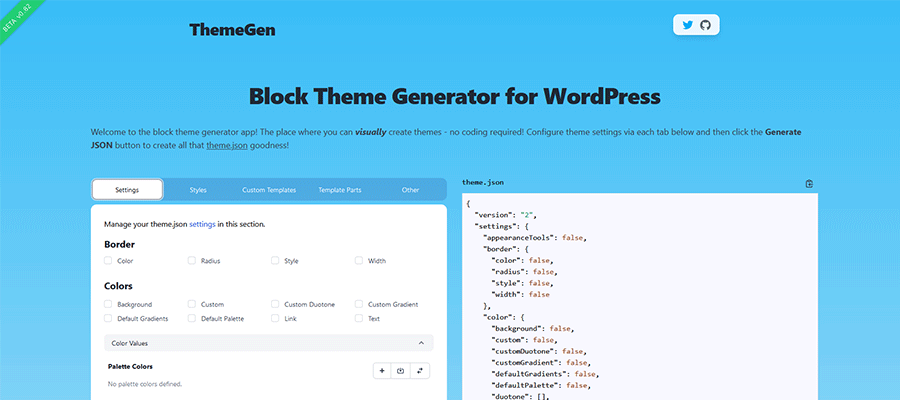Check the Custom Duotone option
900x400 pixels.
click(x=276, y=304)
